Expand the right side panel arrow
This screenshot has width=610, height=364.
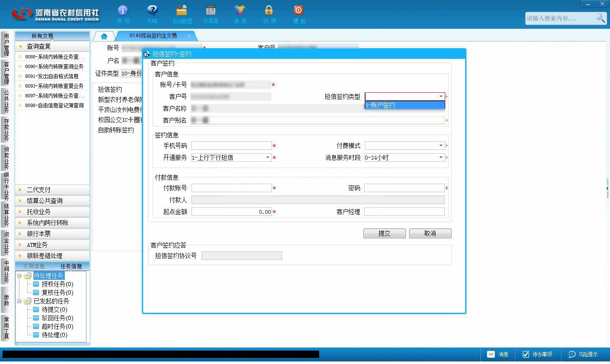[x=607, y=188]
